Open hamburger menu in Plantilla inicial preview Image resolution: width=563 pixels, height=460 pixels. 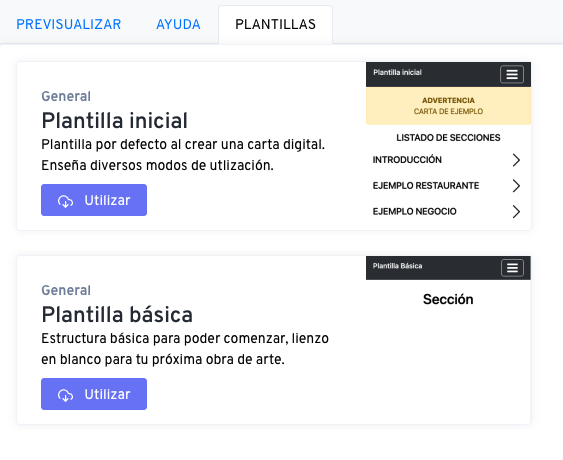(x=512, y=75)
